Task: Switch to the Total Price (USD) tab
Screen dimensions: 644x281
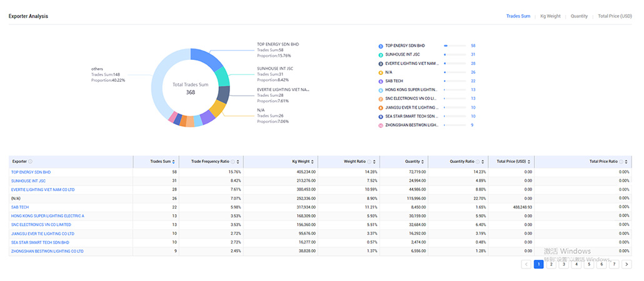Action: pyautogui.click(x=615, y=16)
